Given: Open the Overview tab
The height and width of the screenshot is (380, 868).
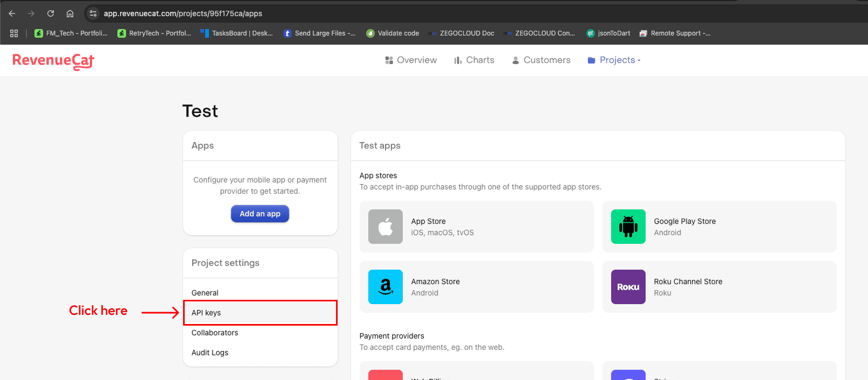Looking at the screenshot, I should click(411, 60).
